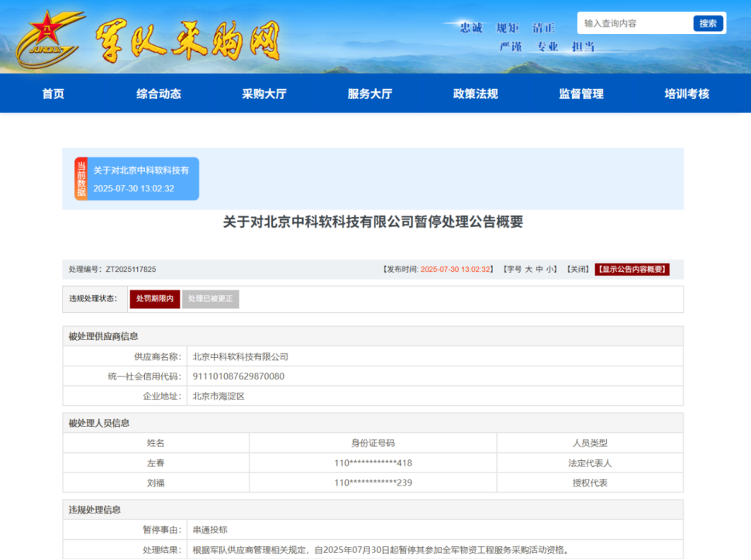Click ID number ending in 418

tap(373, 463)
